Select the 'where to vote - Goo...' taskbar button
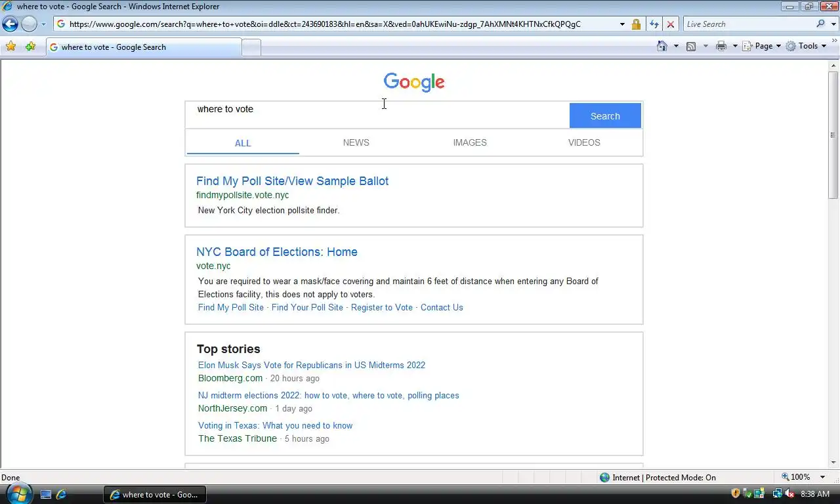This screenshot has height=504, width=840. click(x=155, y=494)
